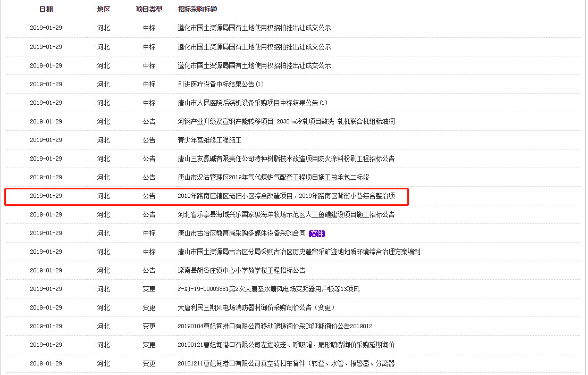Open highlighted 2019年路南区辖区老旧小区 project link
This screenshot has width=588, height=375.
[286, 196]
